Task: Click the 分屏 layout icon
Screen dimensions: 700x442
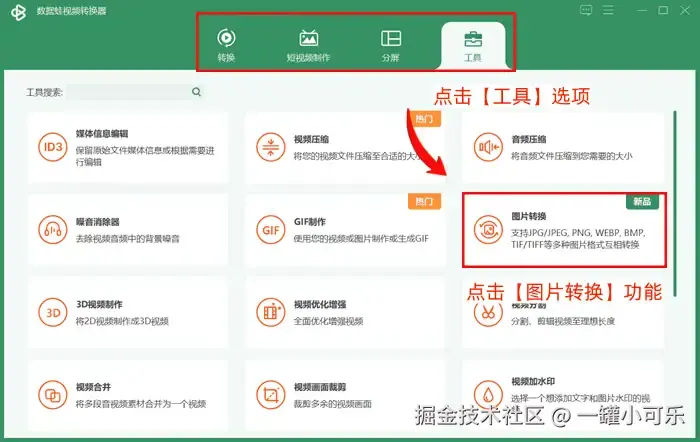Action: pyautogui.click(x=391, y=38)
